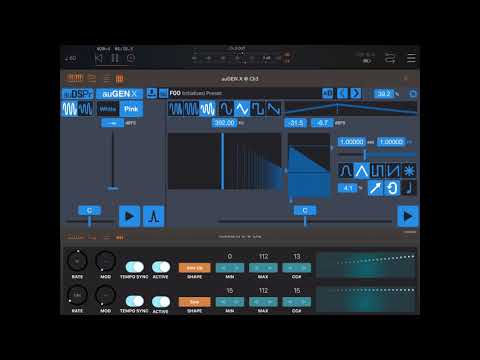The image size is (480, 360).
Task: Click the frequency marker in spectrum display
Action: point(222,161)
